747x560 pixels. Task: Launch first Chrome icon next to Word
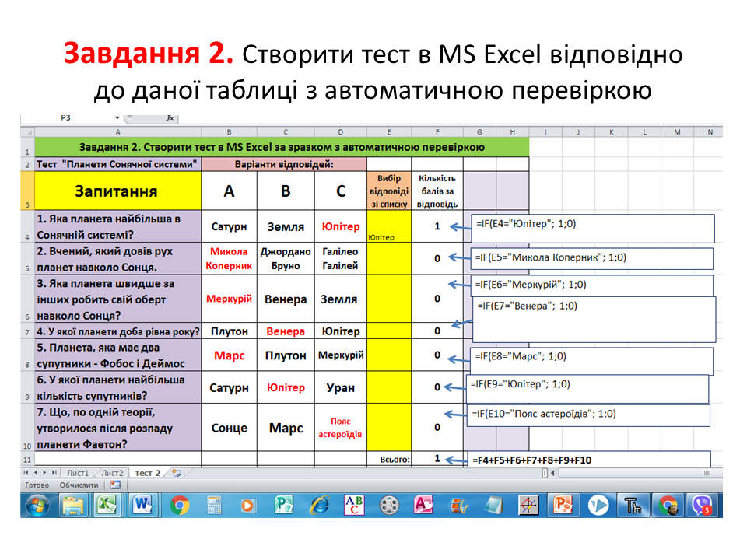tap(180, 506)
